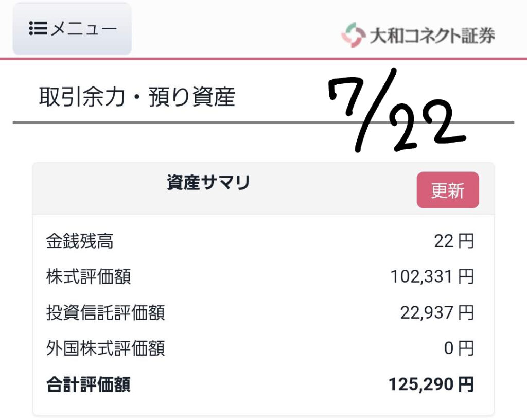This screenshot has height=420, width=527.
Task: Open the メニュー button
Action: click(x=72, y=29)
